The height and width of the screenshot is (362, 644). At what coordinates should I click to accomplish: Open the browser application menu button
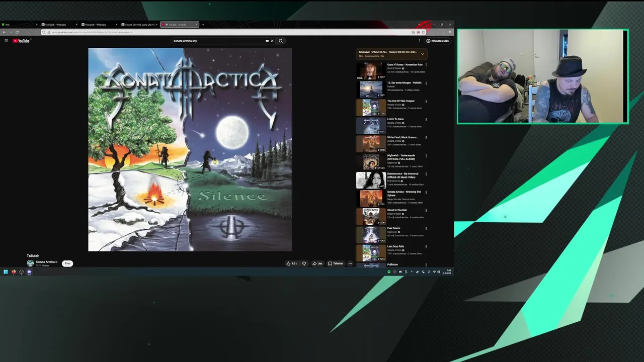pyautogui.click(x=450, y=32)
